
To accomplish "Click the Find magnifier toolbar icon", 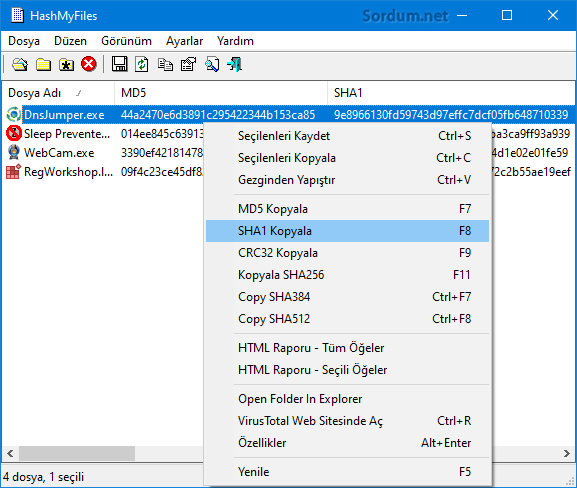I will pos(212,64).
